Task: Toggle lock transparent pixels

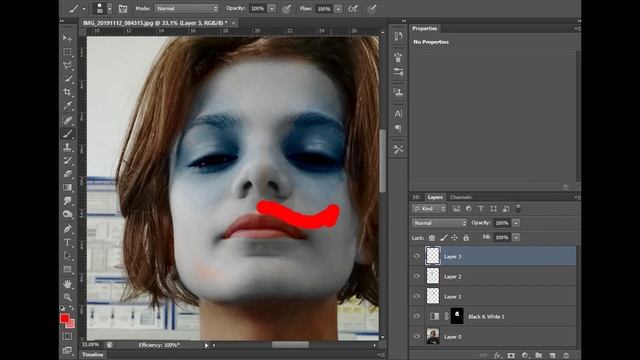Action: [432, 238]
